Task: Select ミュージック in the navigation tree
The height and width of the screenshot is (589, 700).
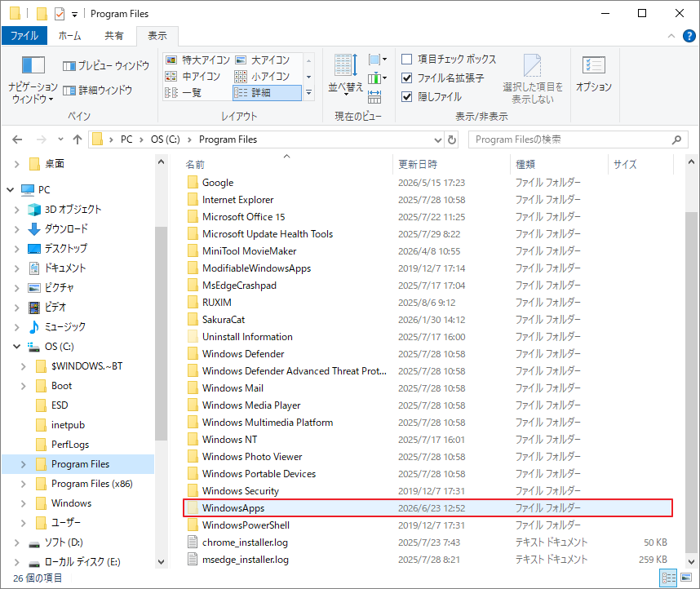Action: pyautogui.click(x=65, y=327)
